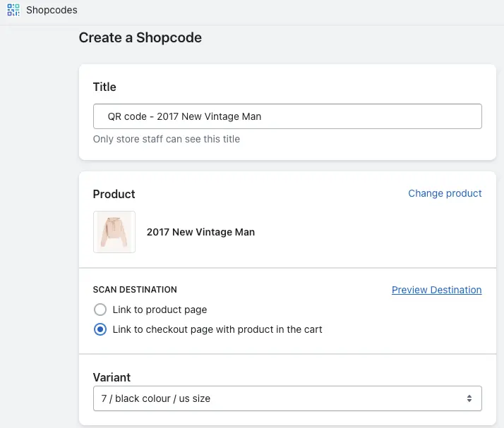The width and height of the screenshot is (504, 428).
Task: Click the "Link to product page" label text
Action: pyautogui.click(x=160, y=310)
